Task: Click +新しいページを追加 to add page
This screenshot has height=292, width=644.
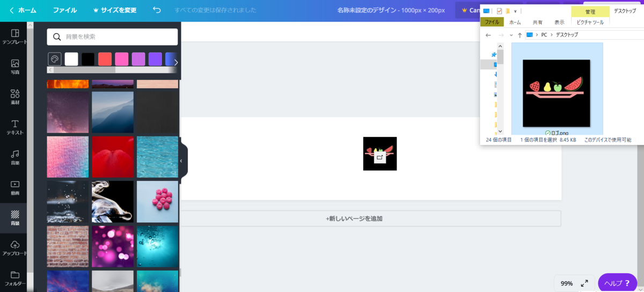Action: [x=354, y=218]
